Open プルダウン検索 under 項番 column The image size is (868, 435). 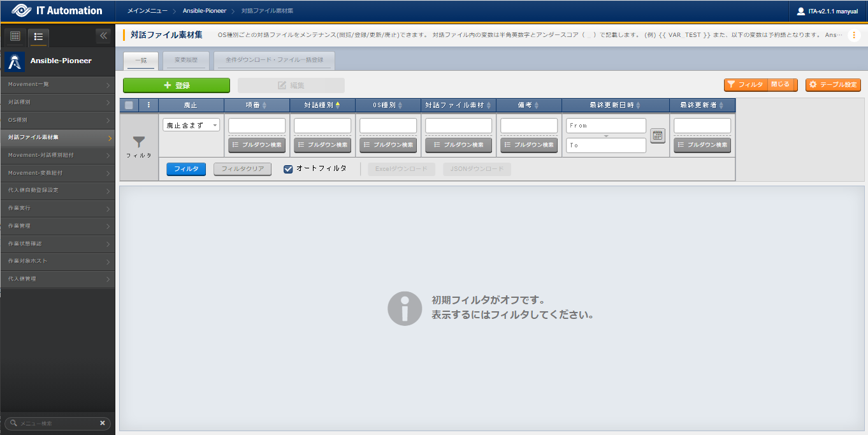(257, 145)
